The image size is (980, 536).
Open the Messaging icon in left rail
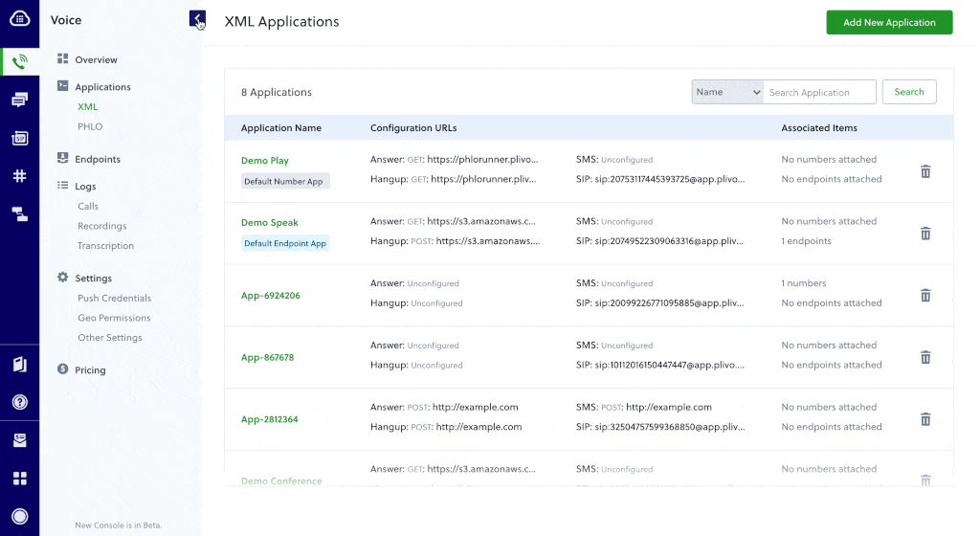[x=19, y=100]
